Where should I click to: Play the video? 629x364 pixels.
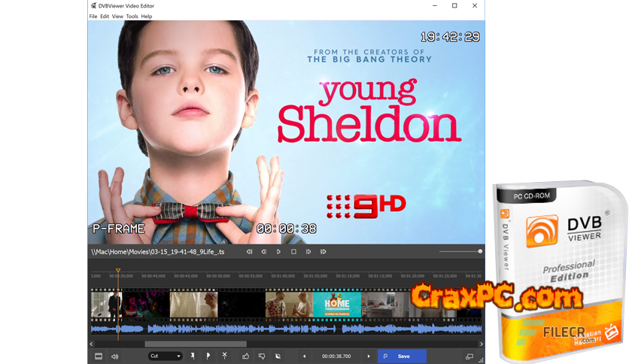pos(278,252)
